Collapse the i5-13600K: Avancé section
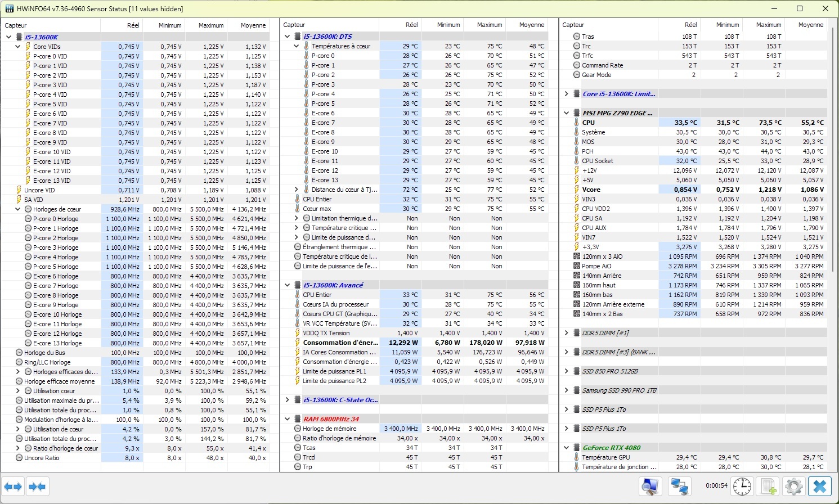Screen dimensions: 839x504 coord(287,285)
